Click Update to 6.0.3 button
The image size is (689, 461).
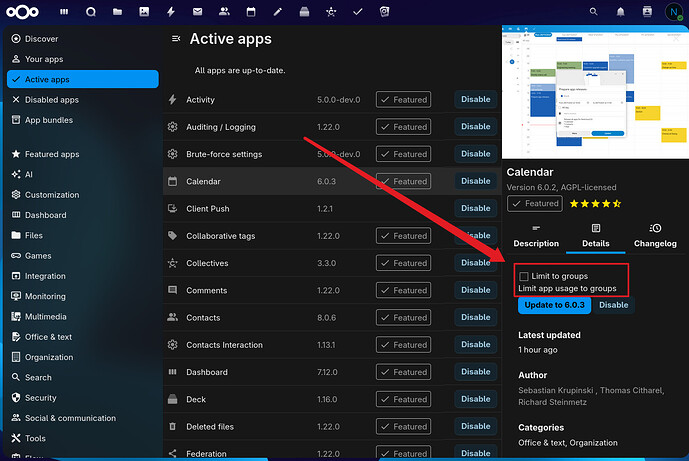click(554, 305)
